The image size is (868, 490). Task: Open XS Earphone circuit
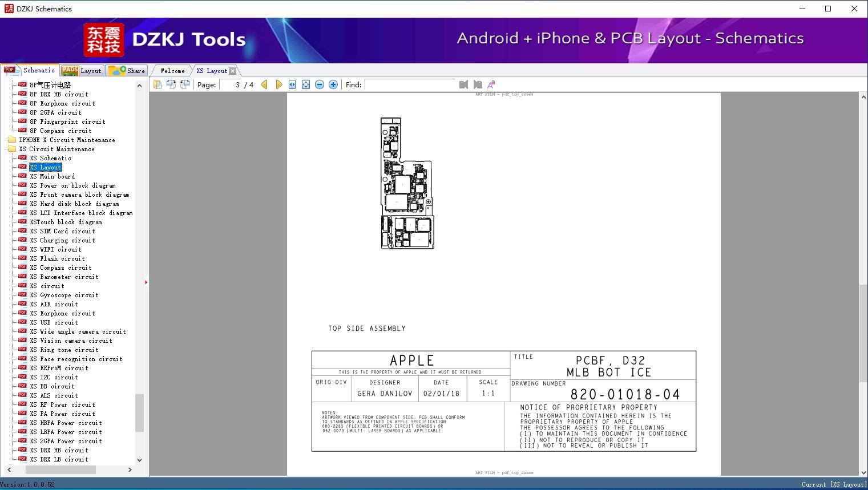pyautogui.click(x=62, y=313)
